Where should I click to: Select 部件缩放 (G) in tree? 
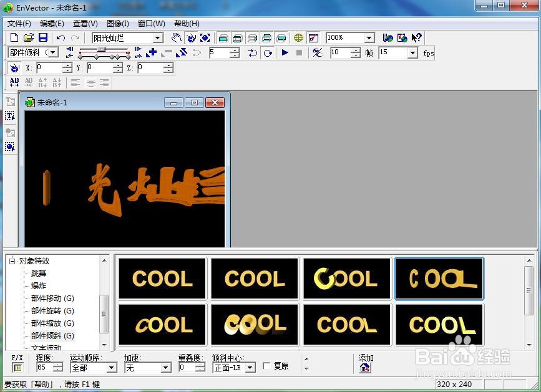pyautogui.click(x=52, y=323)
